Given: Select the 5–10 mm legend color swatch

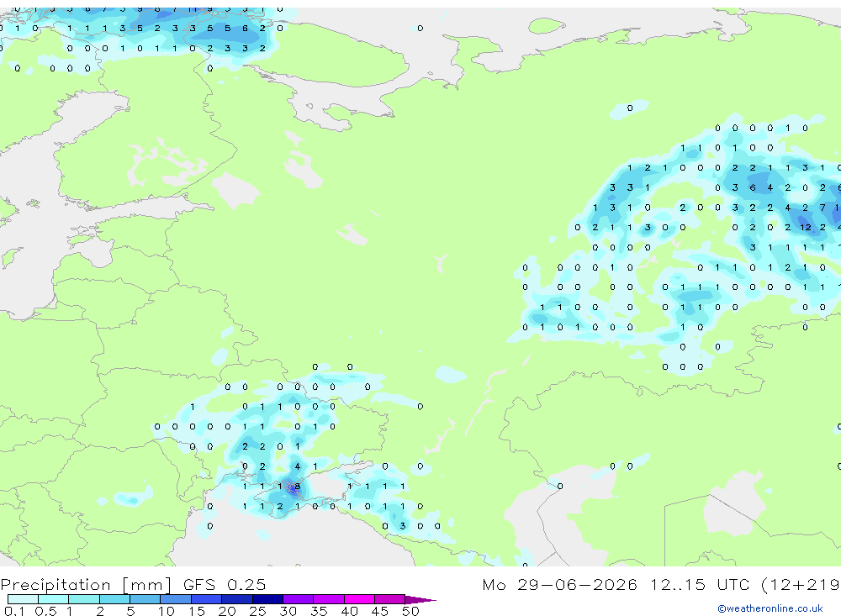Looking at the screenshot, I should [145, 599].
